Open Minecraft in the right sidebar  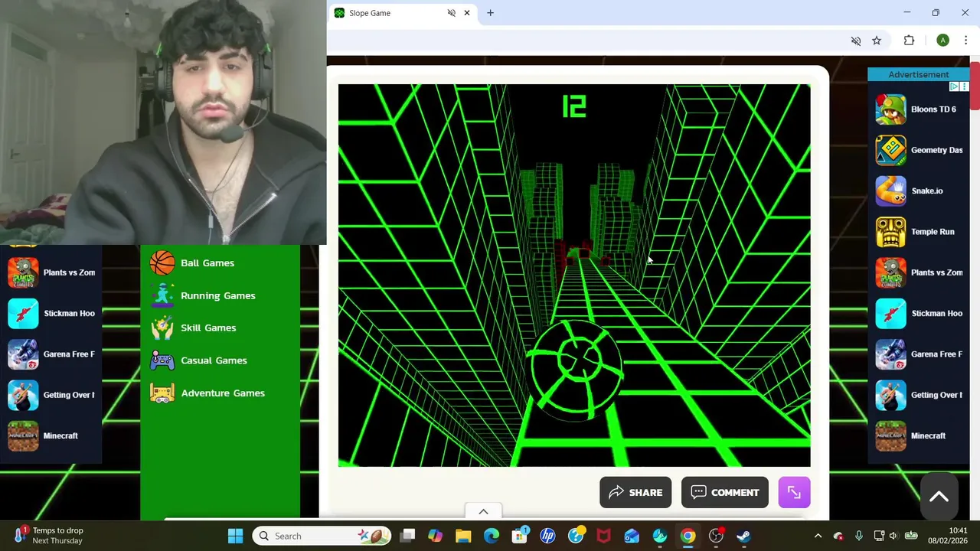(x=910, y=435)
